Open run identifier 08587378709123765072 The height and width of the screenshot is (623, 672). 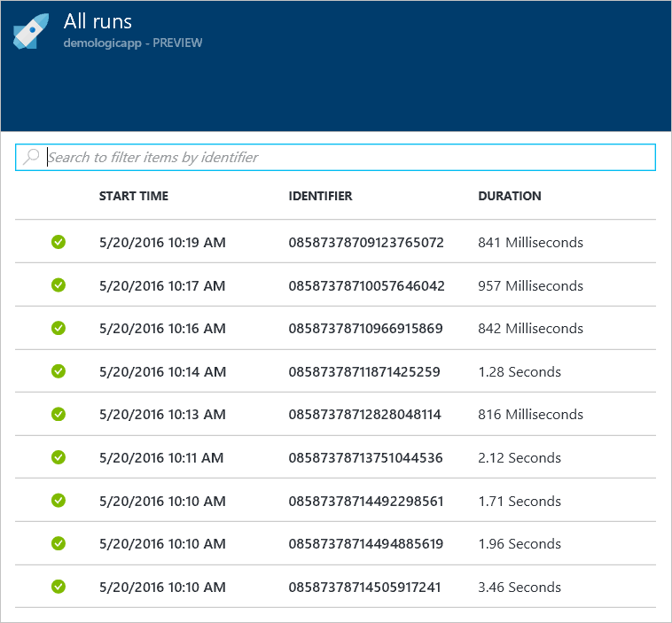365,242
